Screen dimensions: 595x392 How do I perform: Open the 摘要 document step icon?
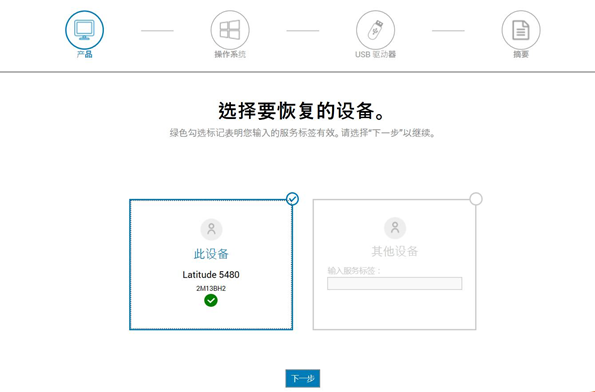click(521, 30)
